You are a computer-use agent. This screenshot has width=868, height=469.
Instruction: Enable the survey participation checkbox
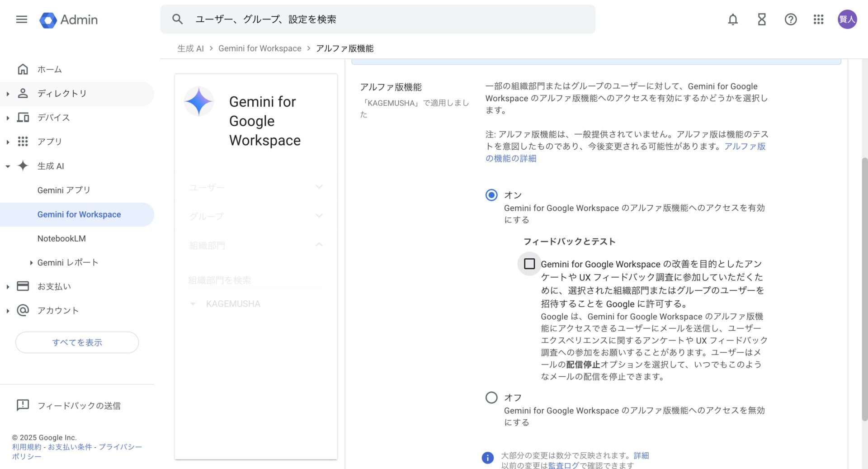529,264
